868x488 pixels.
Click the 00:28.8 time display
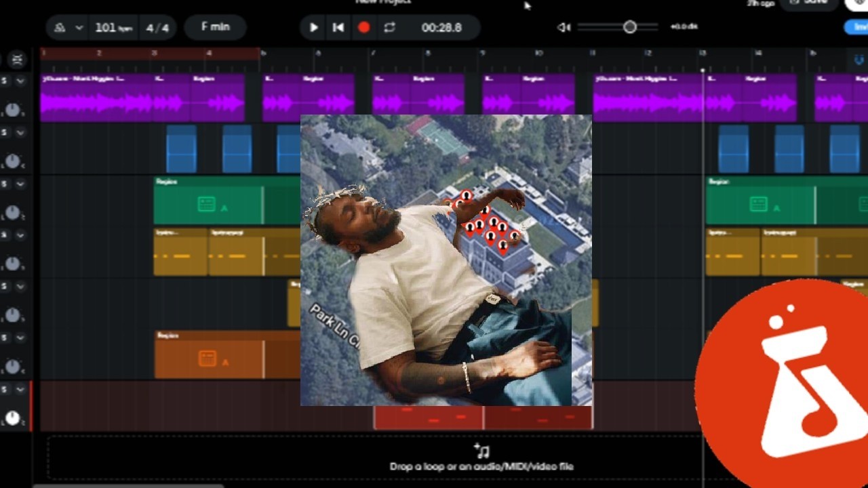coord(441,28)
